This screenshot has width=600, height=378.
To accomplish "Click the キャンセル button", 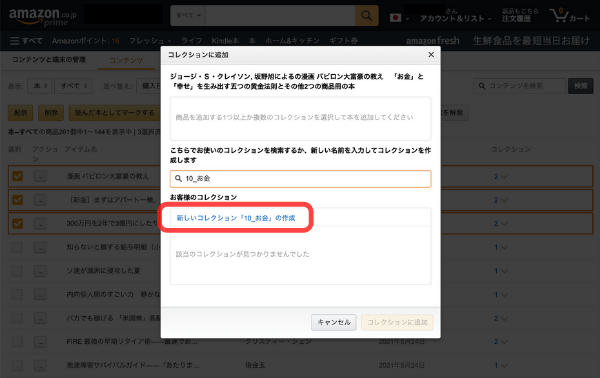I will click(334, 322).
